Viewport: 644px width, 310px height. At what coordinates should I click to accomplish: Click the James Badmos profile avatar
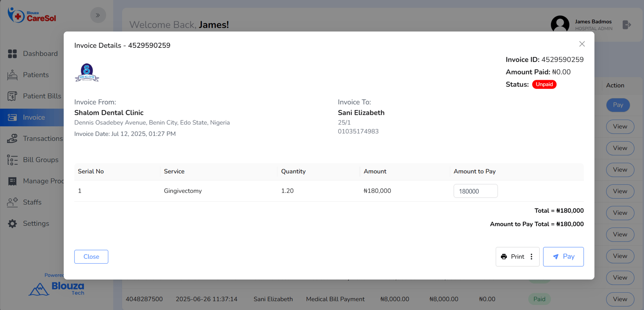coord(560,24)
